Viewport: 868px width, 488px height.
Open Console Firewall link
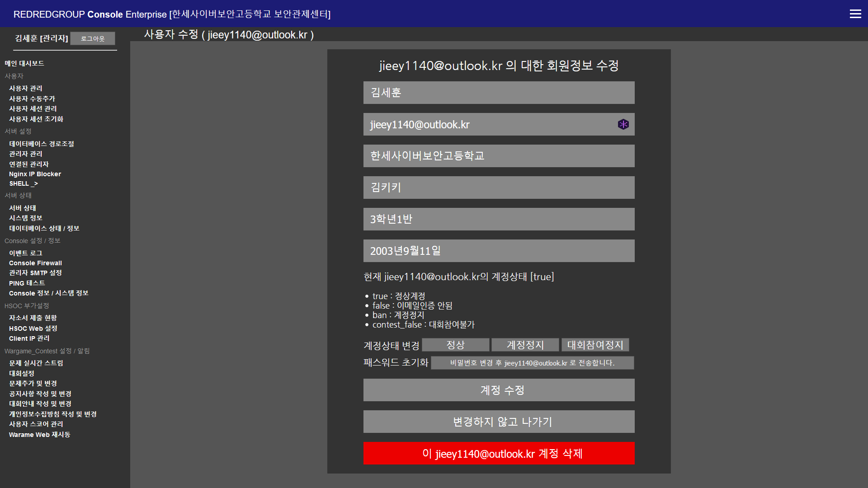point(35,263)
